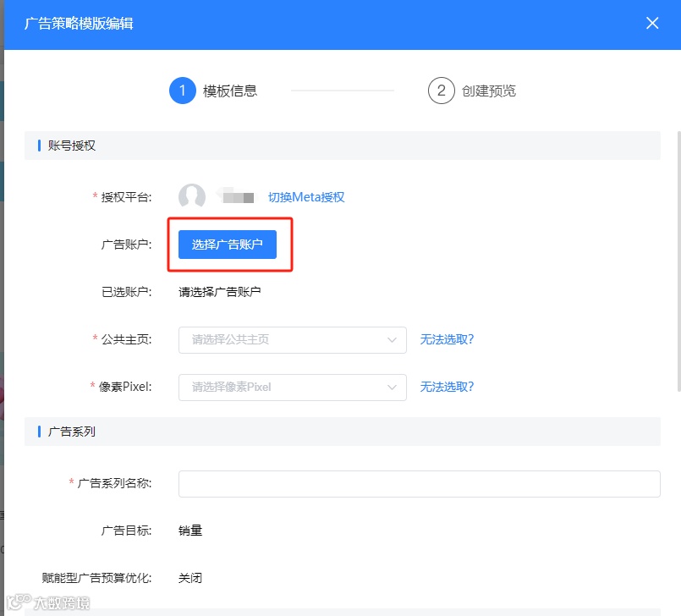
Task: Click 无法选取? beside 公共主页
Action: pos(449,339)
